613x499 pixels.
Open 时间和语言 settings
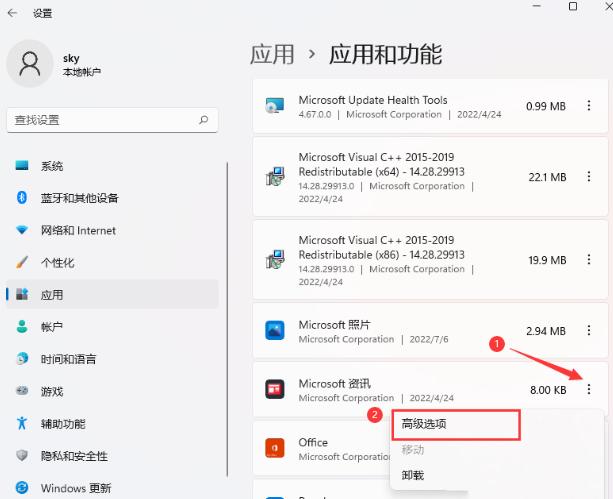pos(68,359)
